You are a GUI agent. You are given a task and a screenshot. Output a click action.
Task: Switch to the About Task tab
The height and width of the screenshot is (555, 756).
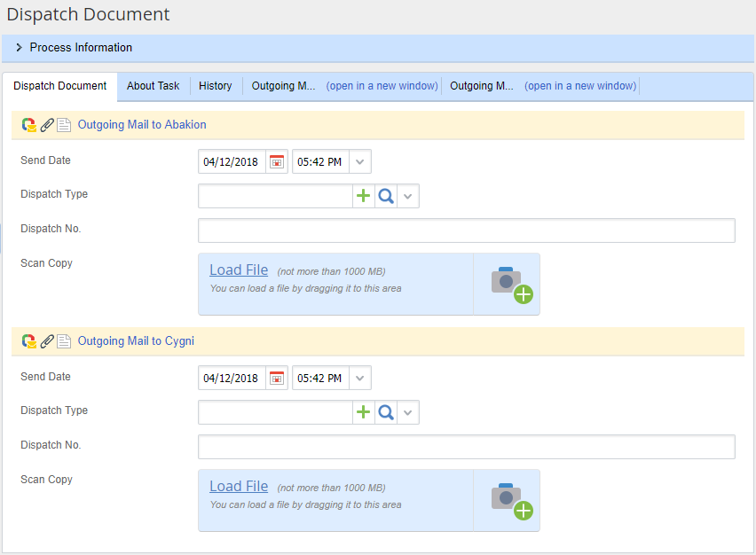153,86
